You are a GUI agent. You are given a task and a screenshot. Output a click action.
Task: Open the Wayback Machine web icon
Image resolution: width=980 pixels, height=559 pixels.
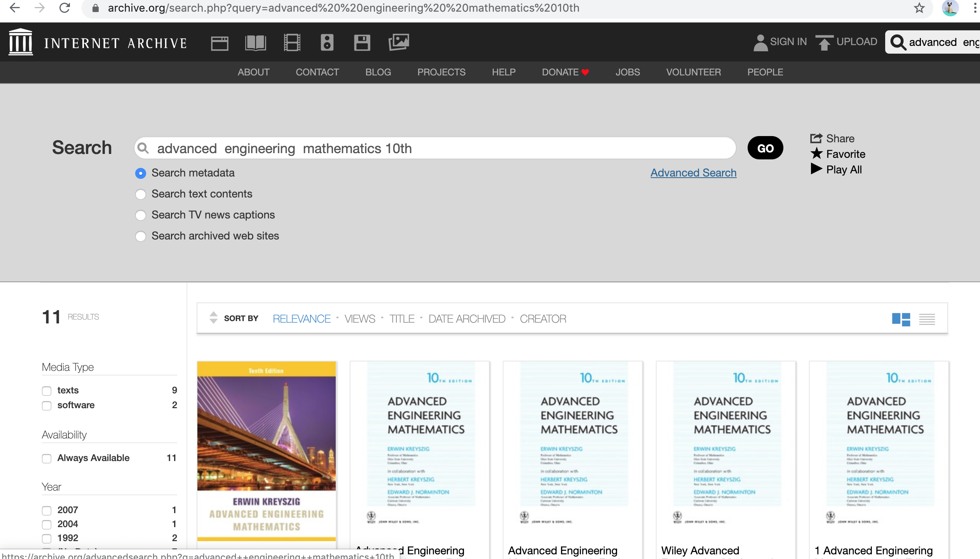220,43
